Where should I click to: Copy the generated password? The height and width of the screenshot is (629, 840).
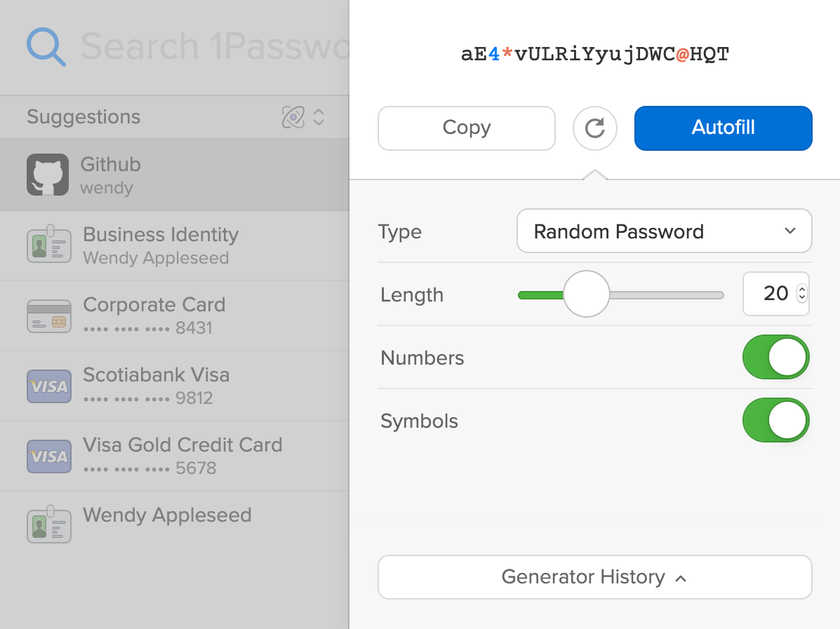[x=466, y=128]
